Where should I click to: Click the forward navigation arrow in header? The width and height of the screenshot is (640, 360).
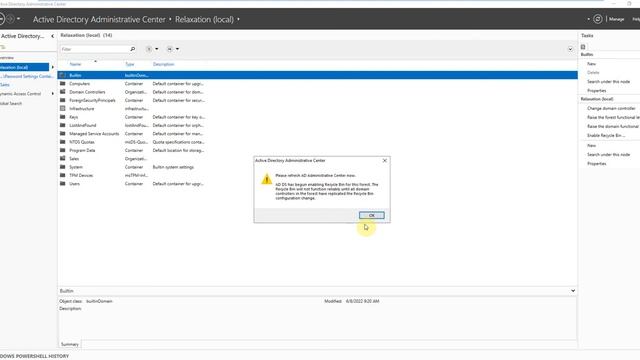[11, 19]
